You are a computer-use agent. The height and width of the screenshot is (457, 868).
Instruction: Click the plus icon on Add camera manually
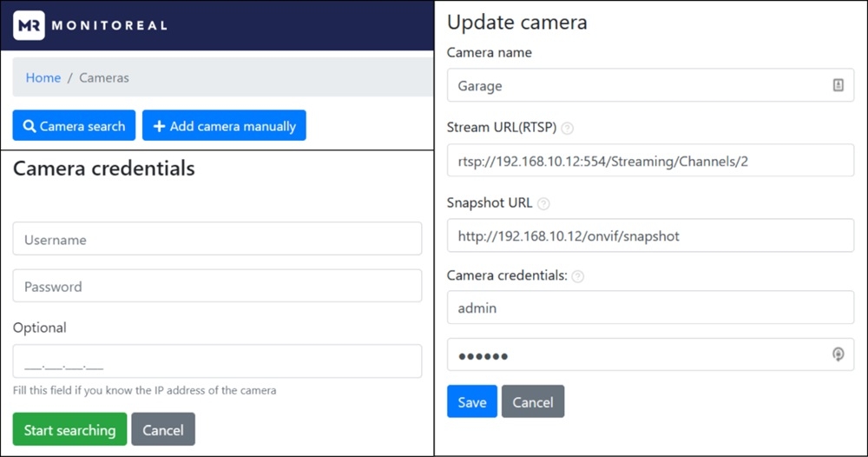[x=159, y=126]
